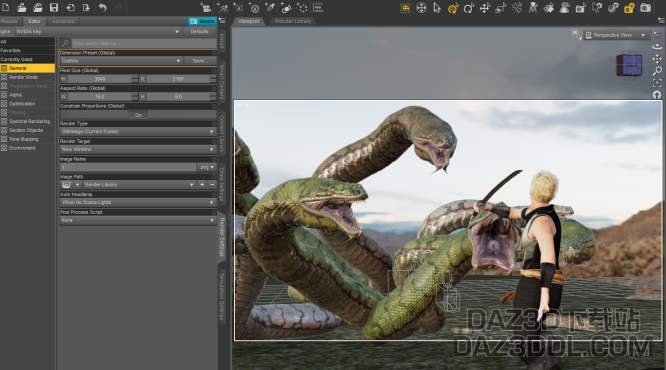Click the minus button beside Image Path

pyautogui.click(x=212, y=185)
